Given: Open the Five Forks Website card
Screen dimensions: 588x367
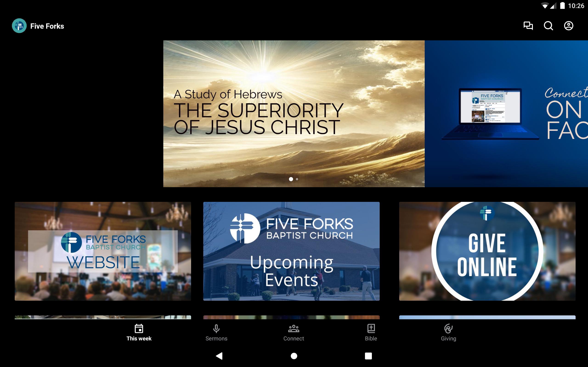Looking at the screenshot, I should [103, 251].
